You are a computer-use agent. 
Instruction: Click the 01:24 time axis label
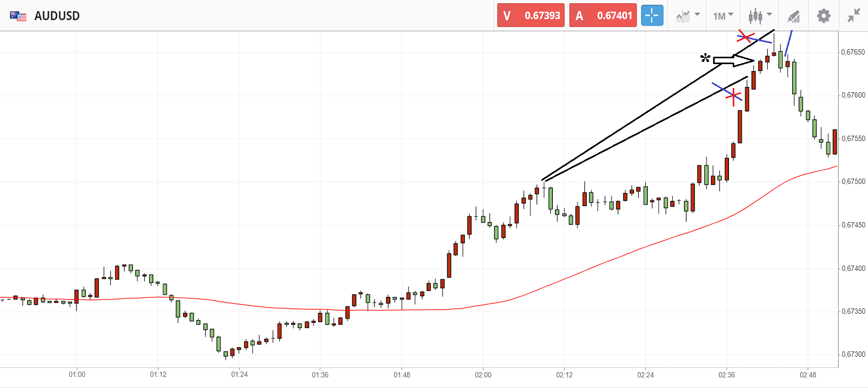239,375
